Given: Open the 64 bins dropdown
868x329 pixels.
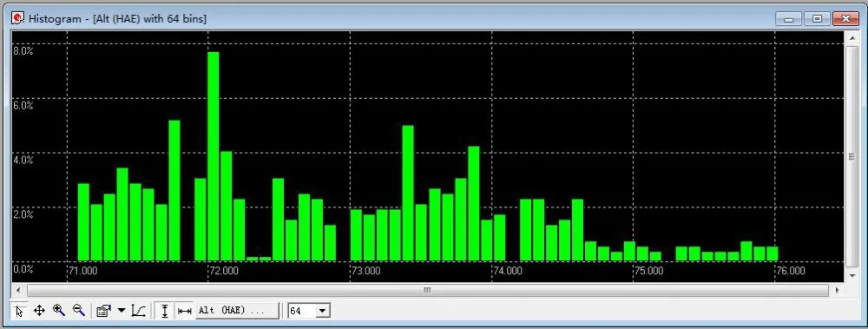Looking at the screenshot, I should coord(323,312).
